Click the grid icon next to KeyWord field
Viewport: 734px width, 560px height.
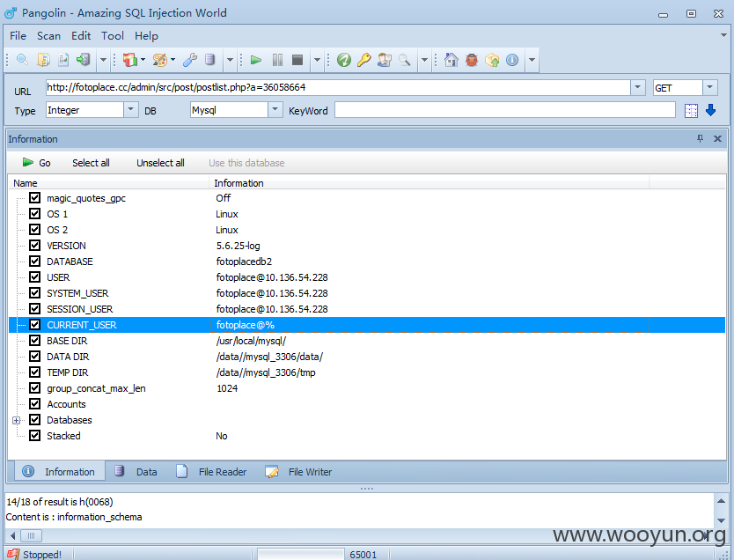(x=691, y=110)
